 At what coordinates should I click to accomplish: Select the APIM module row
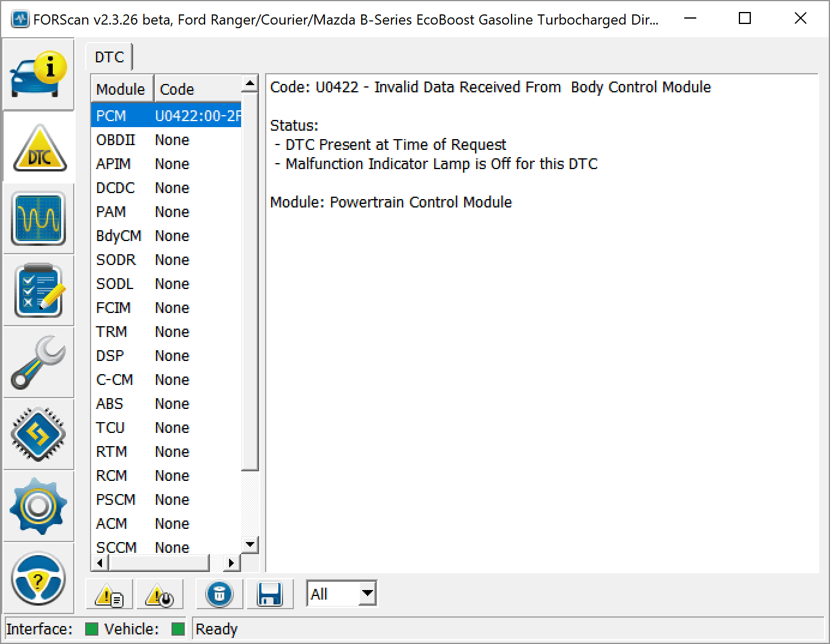(x=166, y=164)
